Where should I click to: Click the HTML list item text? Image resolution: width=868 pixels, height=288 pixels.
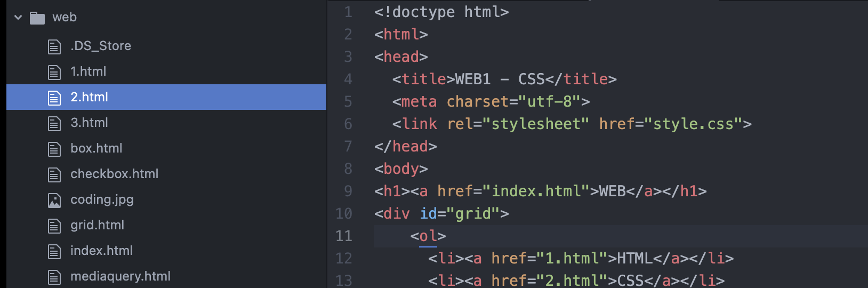[x=634, y=258]
